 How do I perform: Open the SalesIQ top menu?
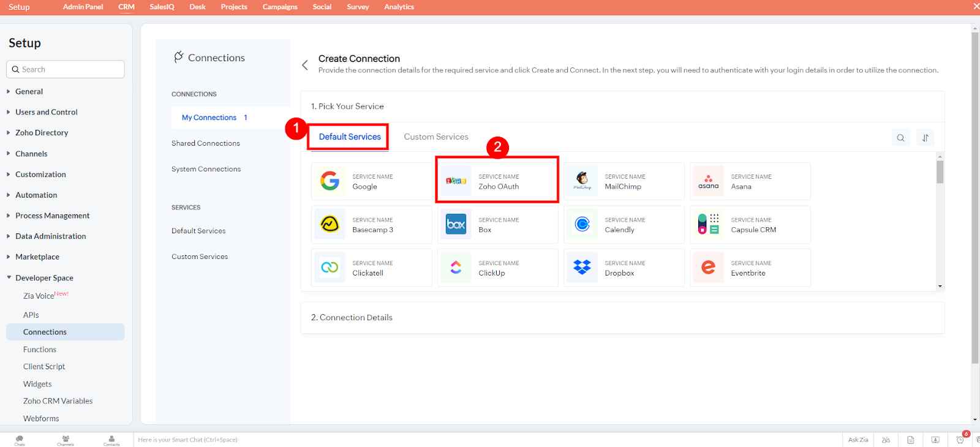click(x=162, y=7)
